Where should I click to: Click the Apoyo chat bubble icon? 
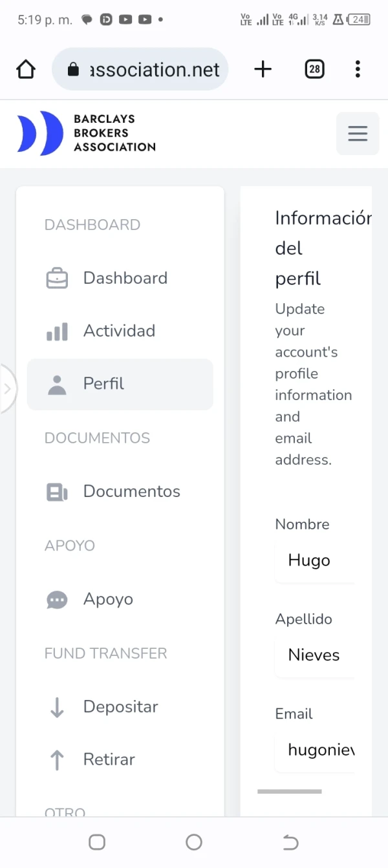pos(57,600)
